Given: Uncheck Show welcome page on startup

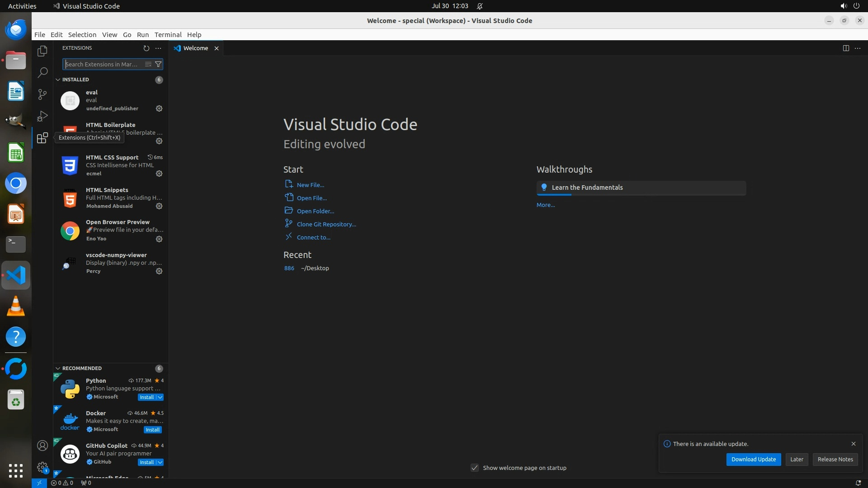Looking at the screenshot, I should pyautogui.click(x=475, y=468).
